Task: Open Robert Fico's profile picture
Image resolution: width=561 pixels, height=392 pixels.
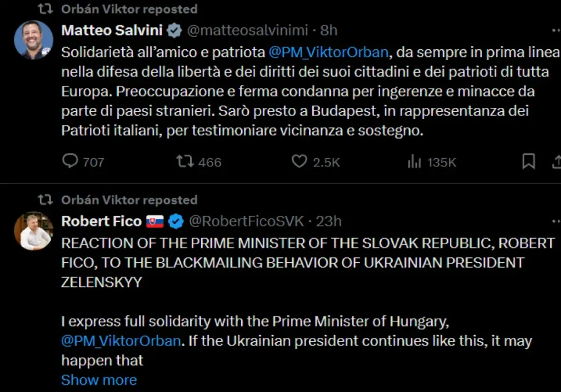Action: pos(33,231)
